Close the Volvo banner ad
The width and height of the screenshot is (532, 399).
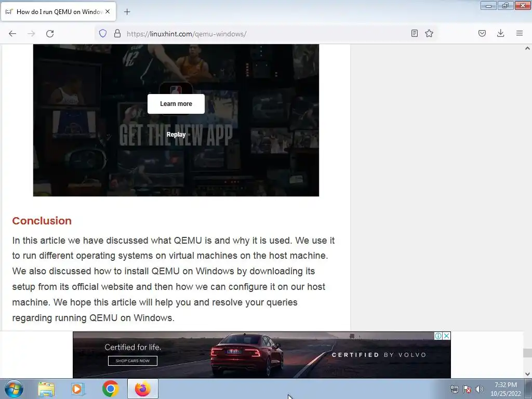(447, 336)
